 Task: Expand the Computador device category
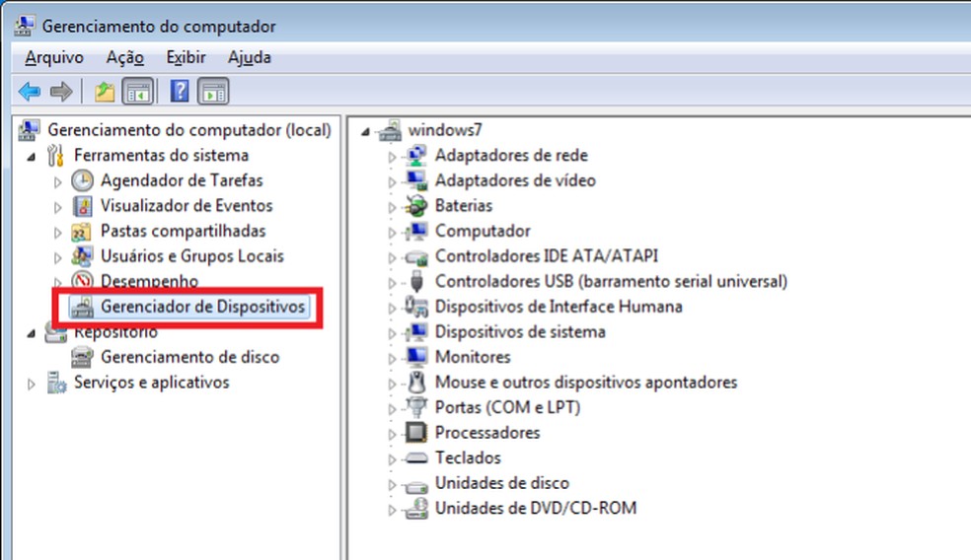coord(392,233)
